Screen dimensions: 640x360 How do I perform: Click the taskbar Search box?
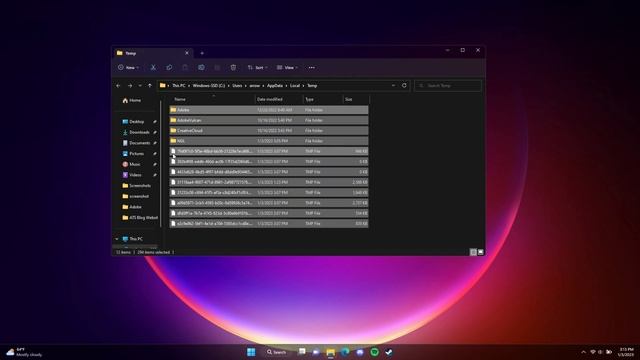(277, 352)
